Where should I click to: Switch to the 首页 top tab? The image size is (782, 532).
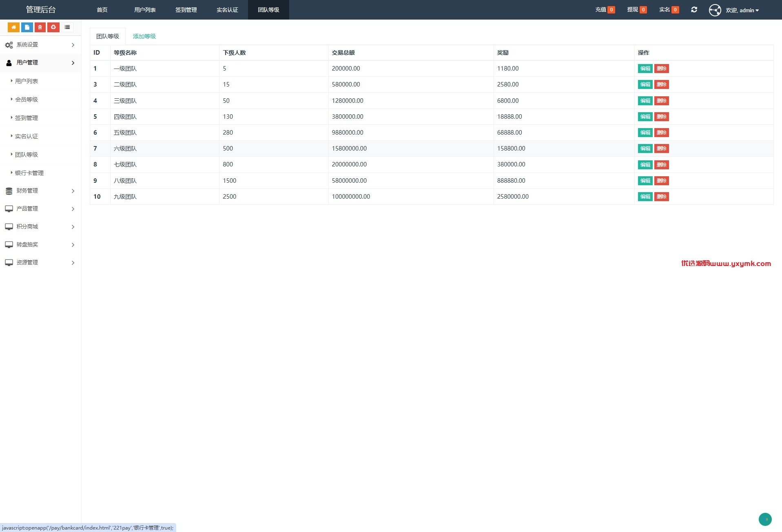pyautogui.click(x=102, y=10)
